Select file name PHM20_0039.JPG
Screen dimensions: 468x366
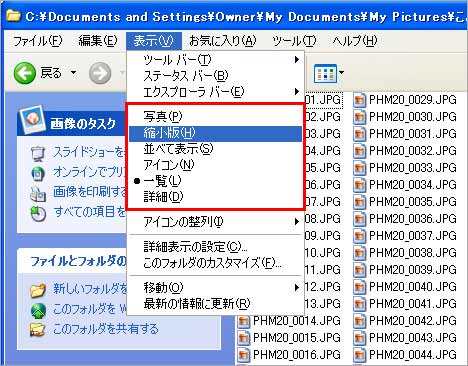tap(413, 270)
